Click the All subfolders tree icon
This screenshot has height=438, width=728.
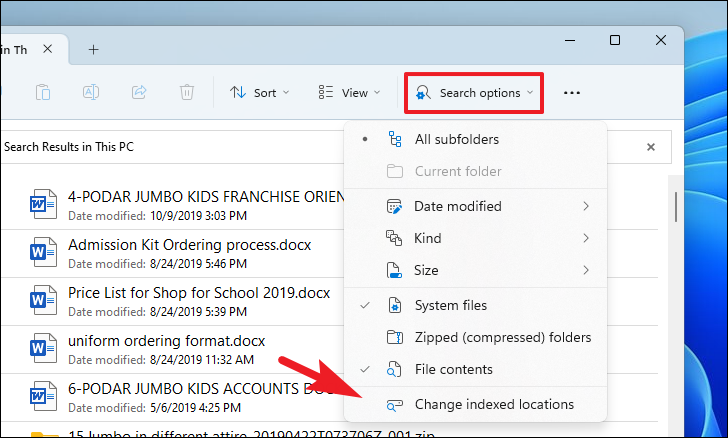[x=395, y=139]
